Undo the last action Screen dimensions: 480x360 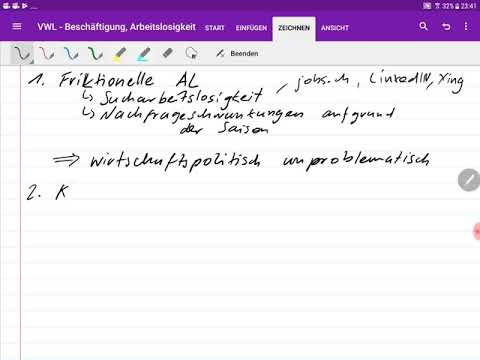446,26
